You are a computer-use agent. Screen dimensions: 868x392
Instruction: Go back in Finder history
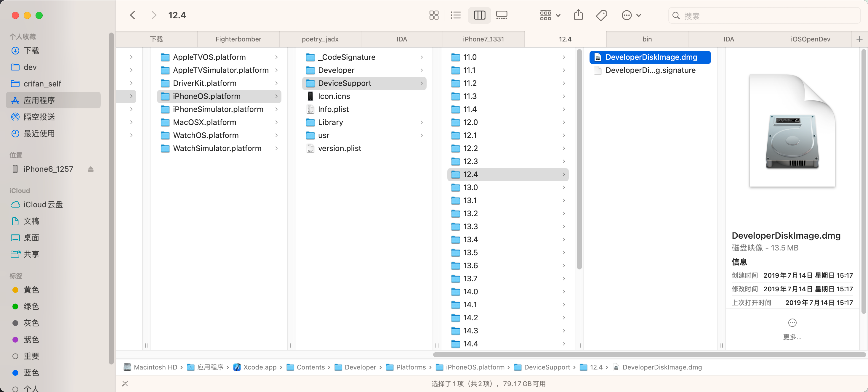[x=133, y=15]
